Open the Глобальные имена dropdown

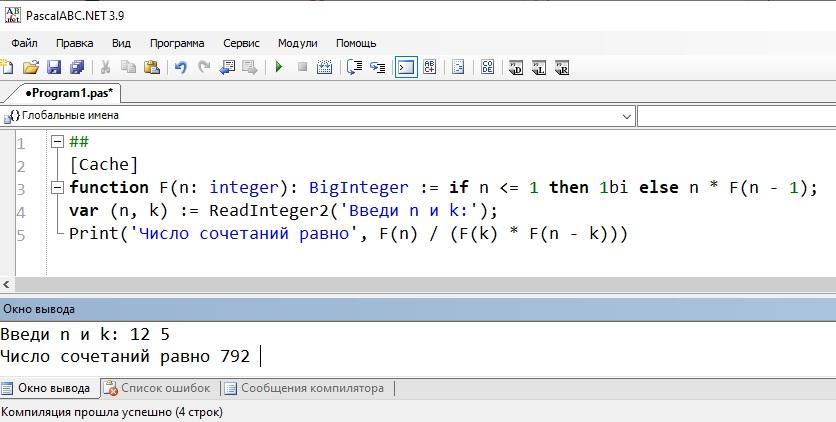coord(627,116)
